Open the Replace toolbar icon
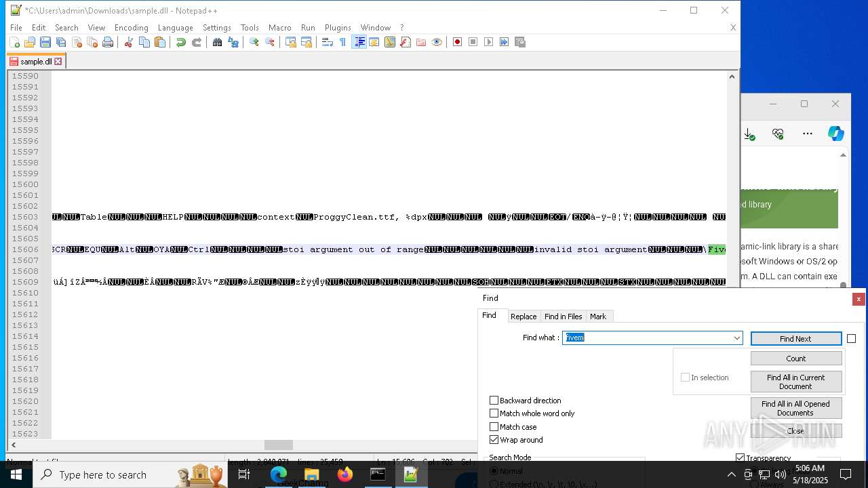 [233, 42]
